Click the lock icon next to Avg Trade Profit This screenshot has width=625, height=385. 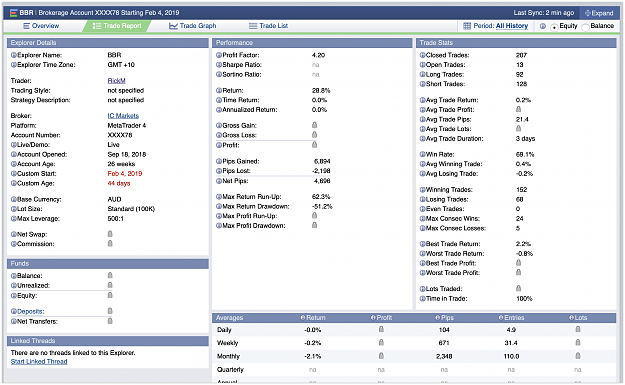click(x=519, y=109)
